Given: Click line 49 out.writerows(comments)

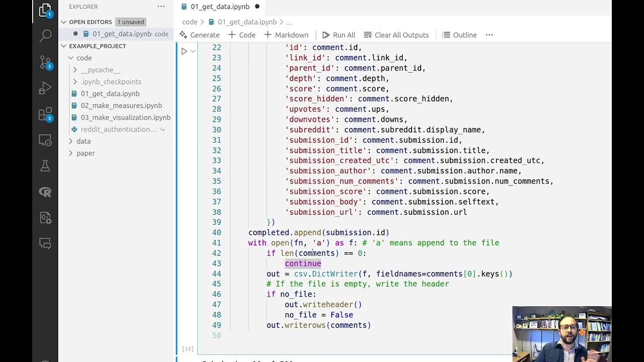Looking at the screenshot, I should [318, 325].
